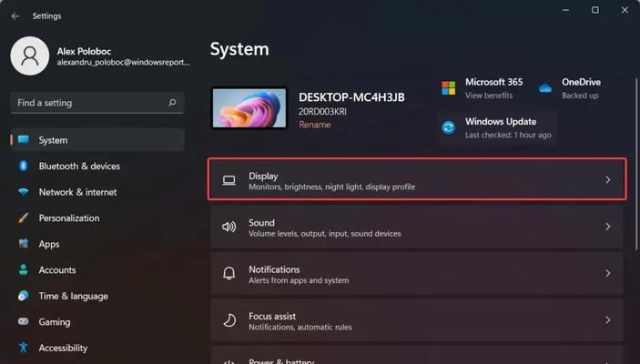
Task: Open Sound settings via its chevron
Action: (x=608, y=227)
